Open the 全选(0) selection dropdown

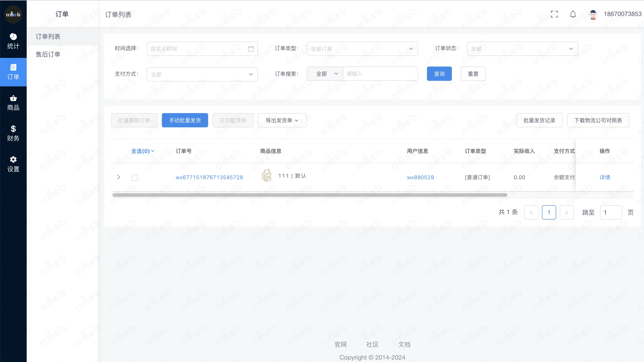(x=143, y=151)
